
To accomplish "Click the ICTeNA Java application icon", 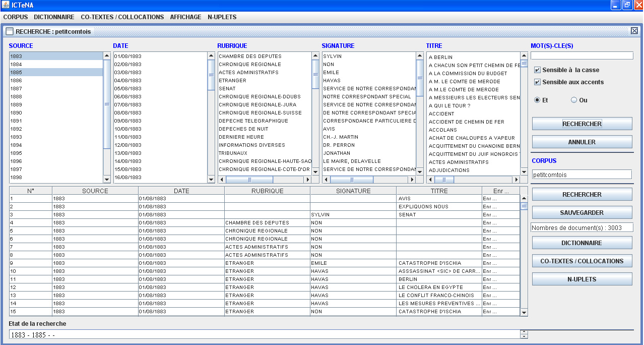I will click(x=6, y=5).
